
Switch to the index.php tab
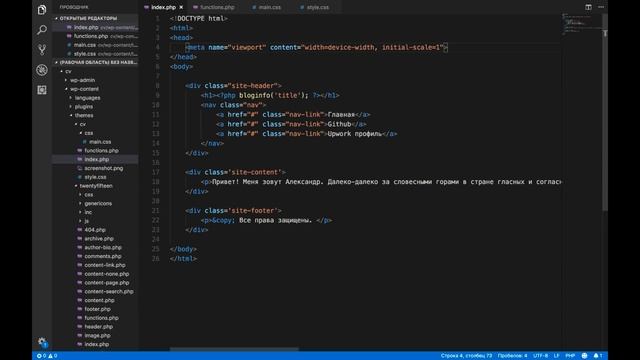(163, 7)
